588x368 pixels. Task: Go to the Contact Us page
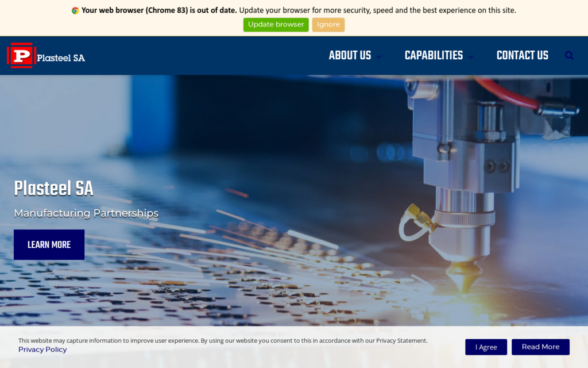tap(522, 56)
